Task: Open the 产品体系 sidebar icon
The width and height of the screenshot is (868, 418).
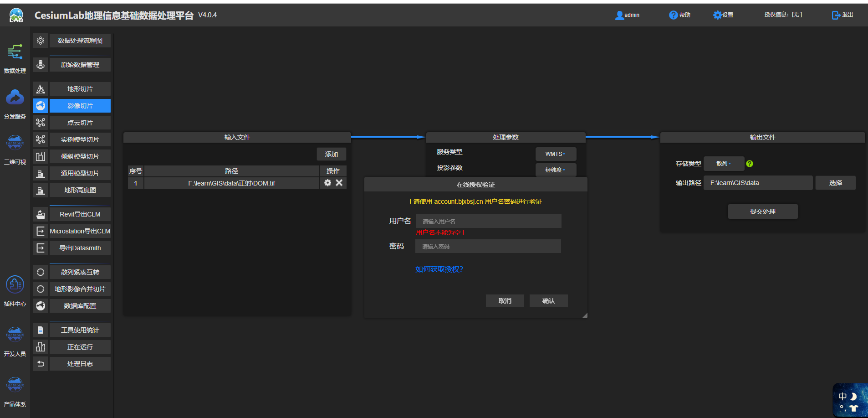Action: point(15,385)
